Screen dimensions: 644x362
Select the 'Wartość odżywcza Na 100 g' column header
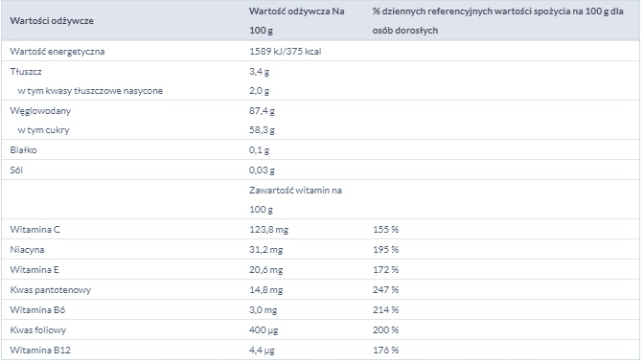296,20
